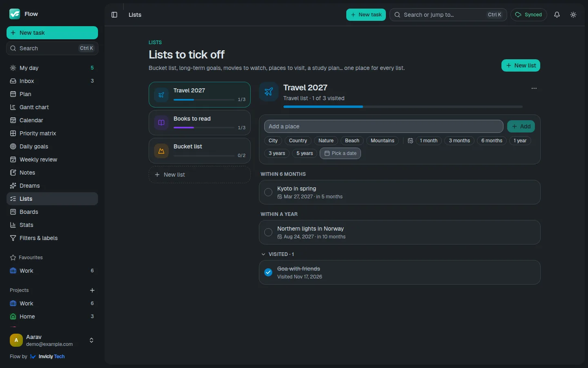
Task: Click the dashed New list entry
Action: (200, 175)
